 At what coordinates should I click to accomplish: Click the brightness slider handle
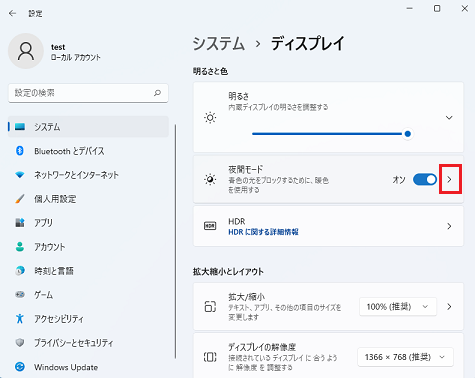[x=407, y=134]
